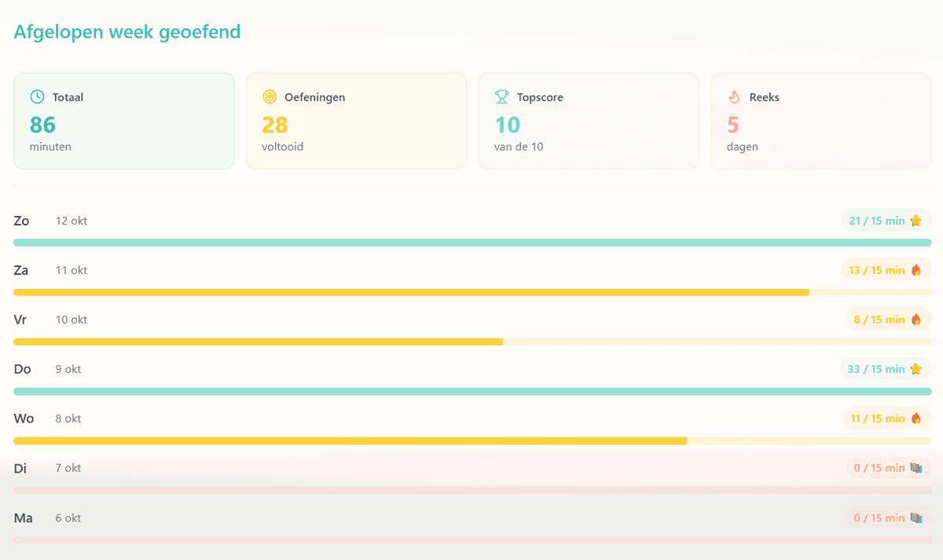This screenshot has height=560, width=943.
Task: Click the trophy icon beside Topscore
Action: (x=501, y=97)
